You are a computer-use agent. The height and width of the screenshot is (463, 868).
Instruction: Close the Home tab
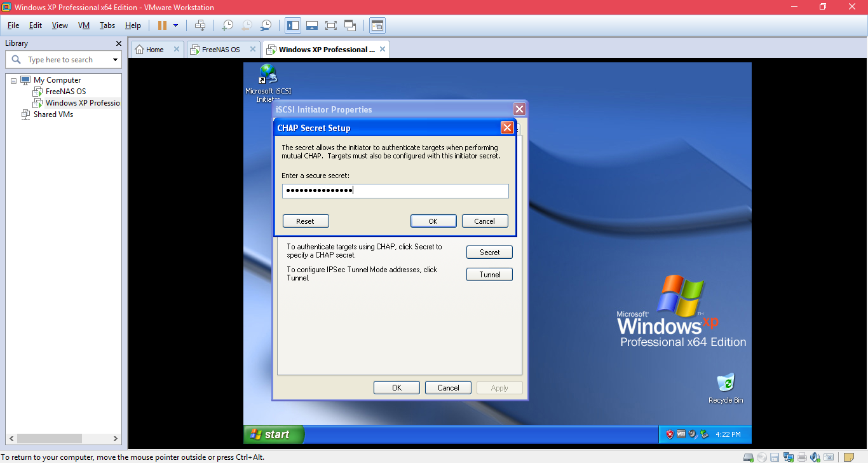point(177,49)
